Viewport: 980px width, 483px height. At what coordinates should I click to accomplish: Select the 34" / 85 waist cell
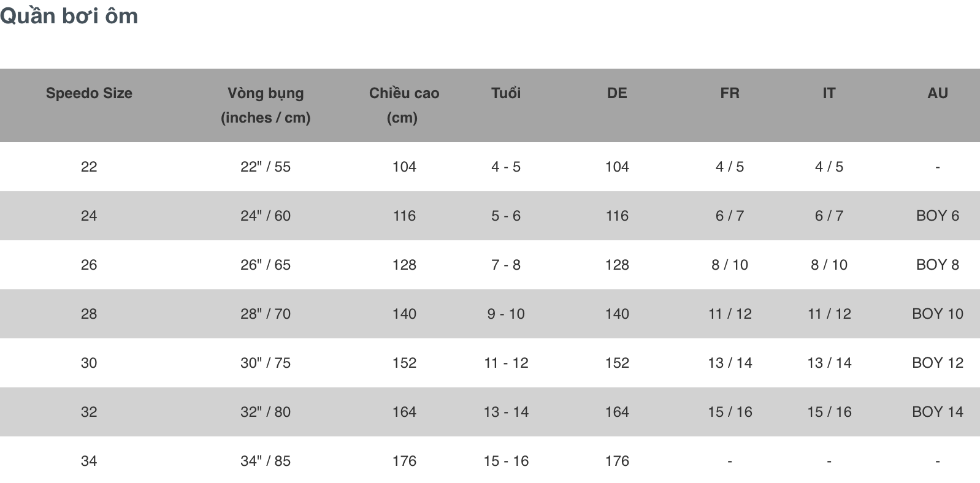266,461
